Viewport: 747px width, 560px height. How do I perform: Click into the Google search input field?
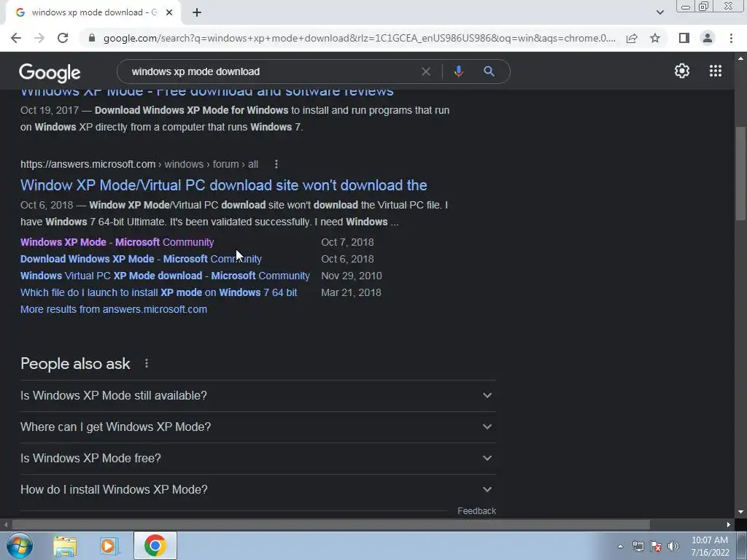[271, 71]
